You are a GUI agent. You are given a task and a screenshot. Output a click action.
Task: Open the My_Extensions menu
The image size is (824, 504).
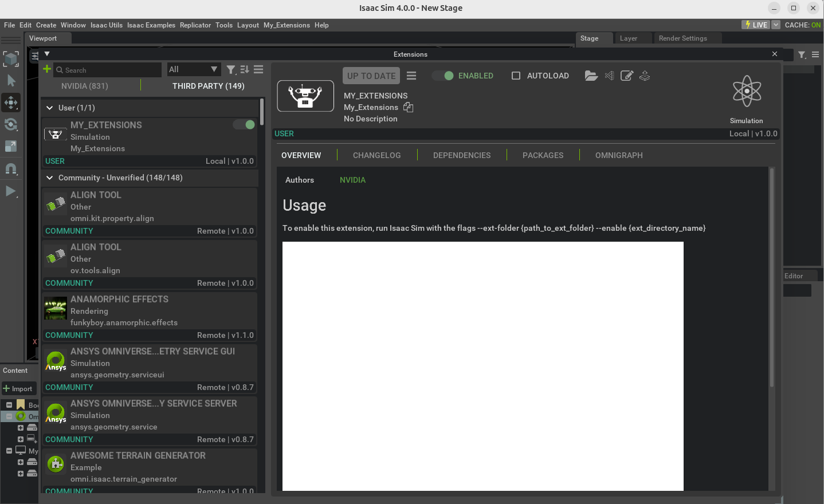287,25
